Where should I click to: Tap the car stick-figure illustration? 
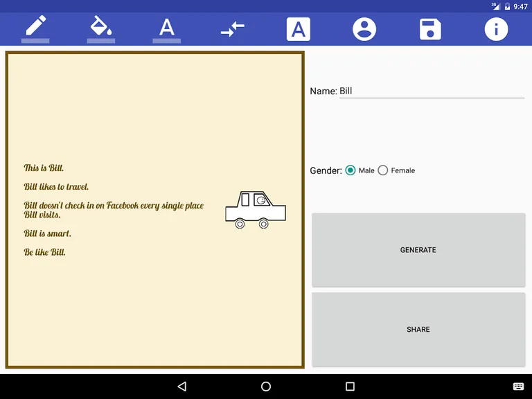pos(255,209)
